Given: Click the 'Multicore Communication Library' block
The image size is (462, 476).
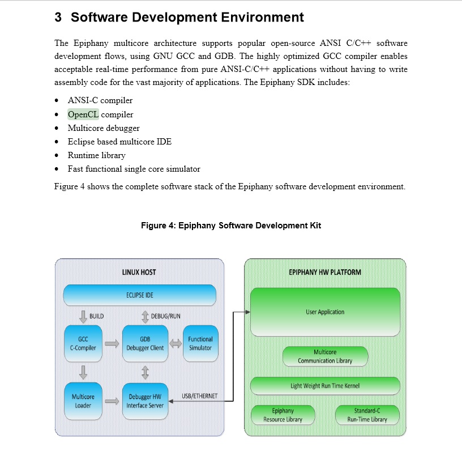Looking at the screenshot, I should tap(325, 356).
